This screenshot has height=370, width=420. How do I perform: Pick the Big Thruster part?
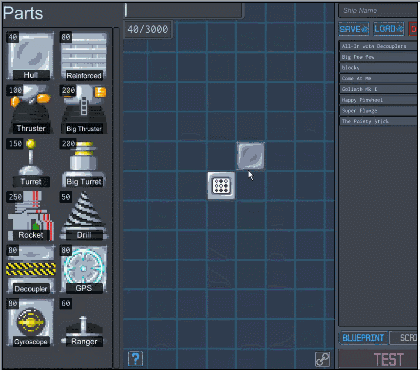pos(84,109)
